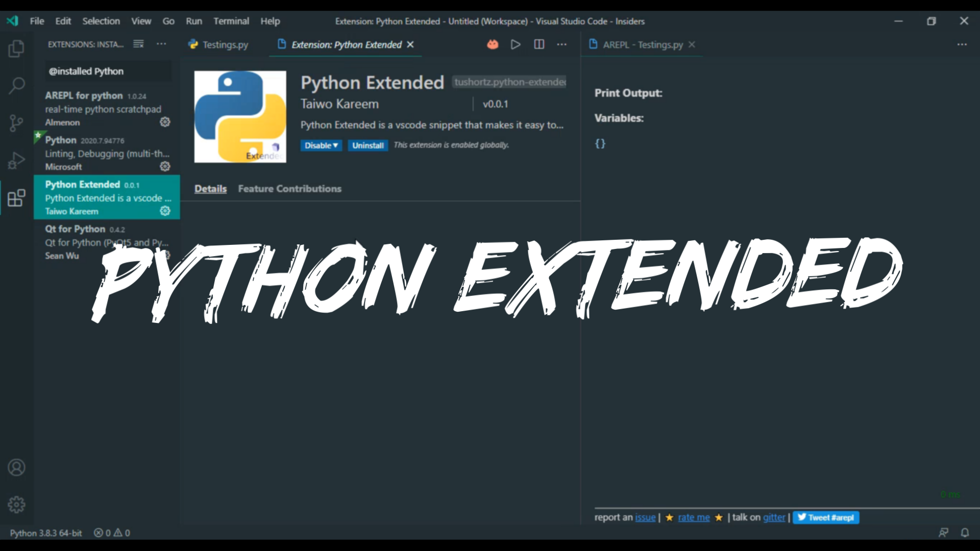Open the notifications bell in status bar
This screenshot has width=980, height=551.
click(x=965, y=533)
